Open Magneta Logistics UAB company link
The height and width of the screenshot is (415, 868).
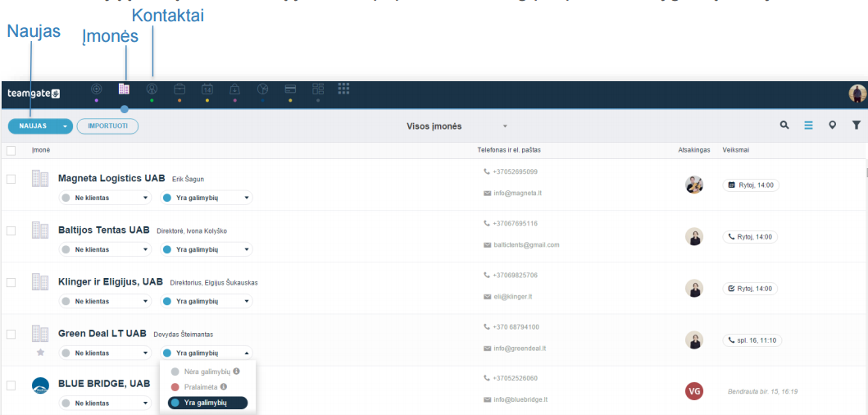coord(111,179)
